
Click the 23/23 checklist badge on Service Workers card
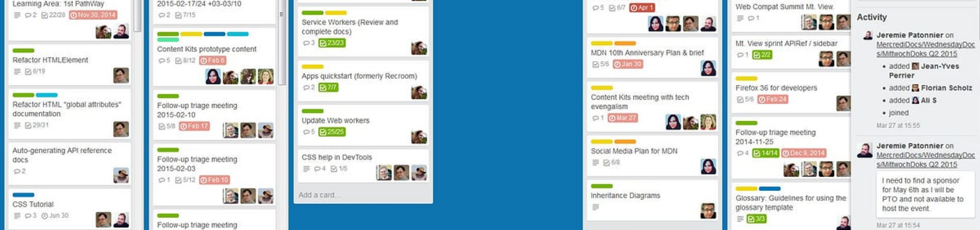click(332, 43)
